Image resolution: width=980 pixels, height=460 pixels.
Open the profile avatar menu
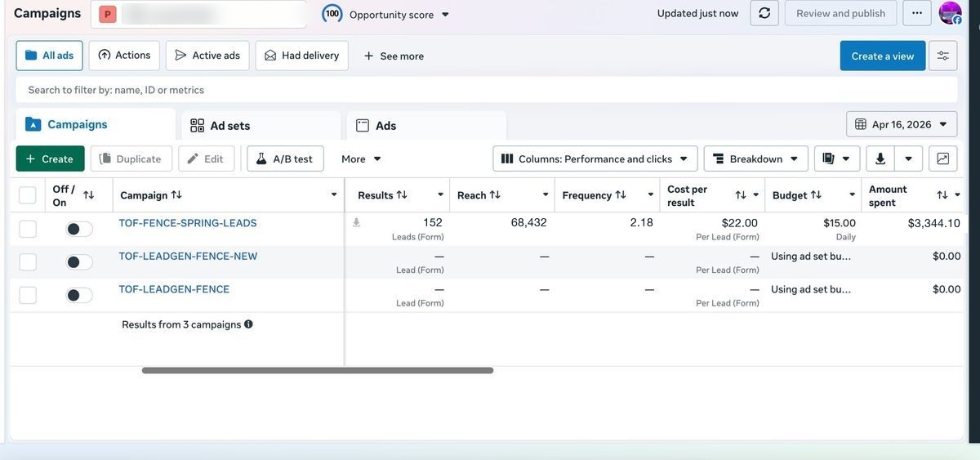[950, 13]
